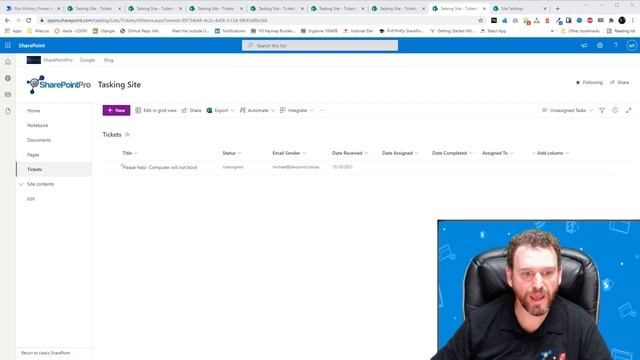Click Add column in the list header

coord(550,153)
